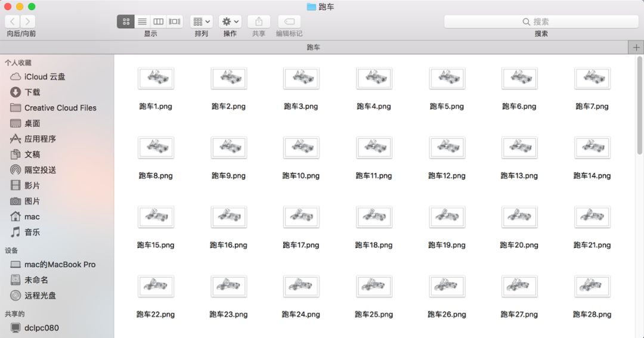Select the 跑车14.png thumbnail
The image size is (644, 338).
[592, 147]
